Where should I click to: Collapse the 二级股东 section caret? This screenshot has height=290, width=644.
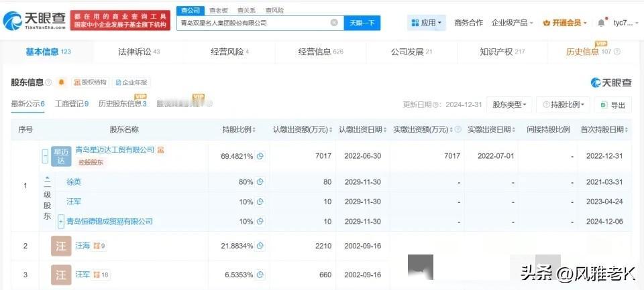click(x=47, y=179)
